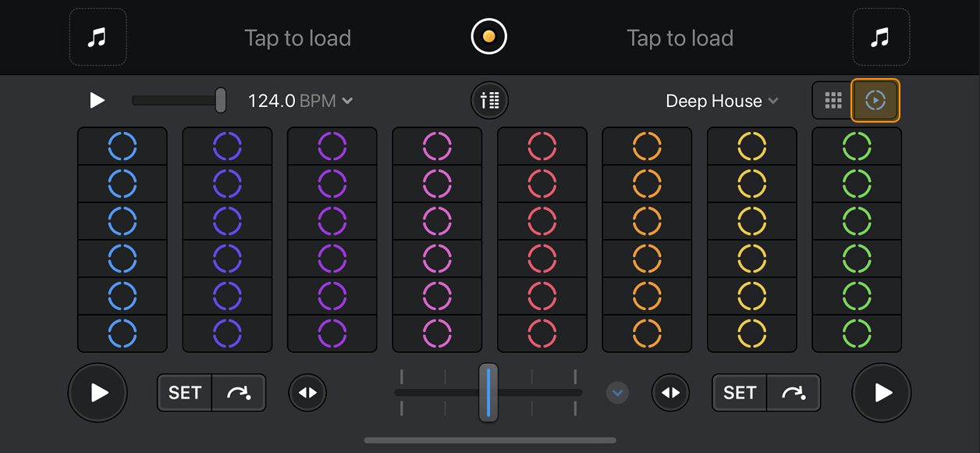Open right deck music library icon
Screen dimensions: 980x453
[881, 37]
